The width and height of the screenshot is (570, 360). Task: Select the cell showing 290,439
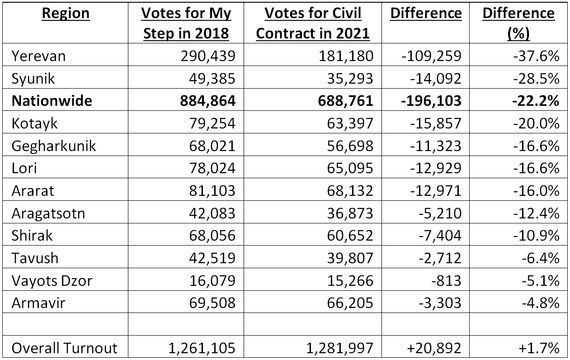click(x=208, y=56)
